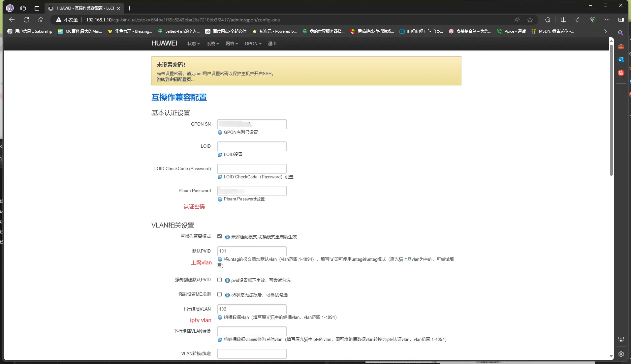Follow the 跳转到密码配置页 link
The width and height of the screenshot is (631, 364).
(x=175, y=79)
